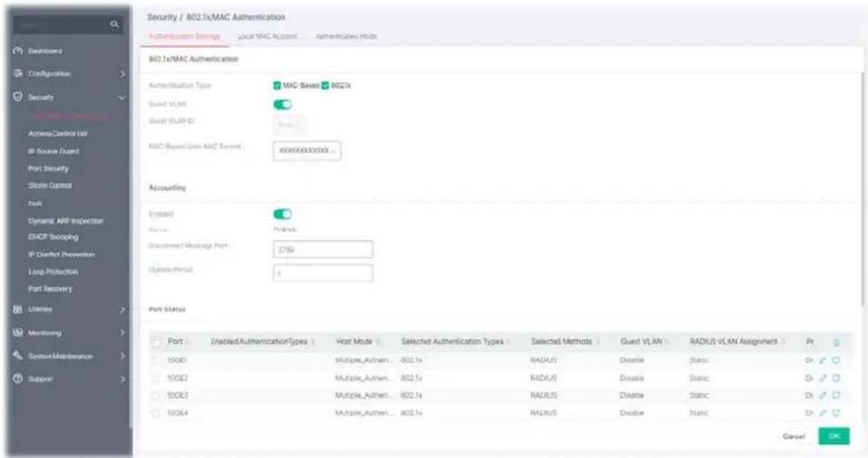The height and width of the screenshot is (458, 868).
Task: Click the search magnifier icon in sidebar
Action: click(114, 25)
